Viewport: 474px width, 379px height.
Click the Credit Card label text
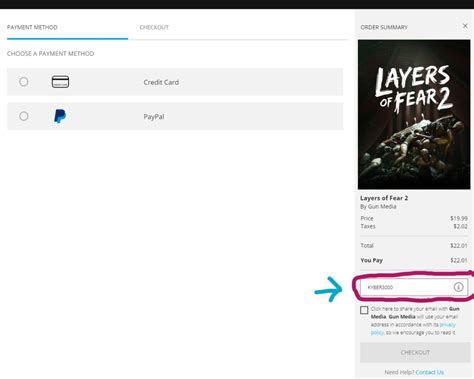point(161,82)
